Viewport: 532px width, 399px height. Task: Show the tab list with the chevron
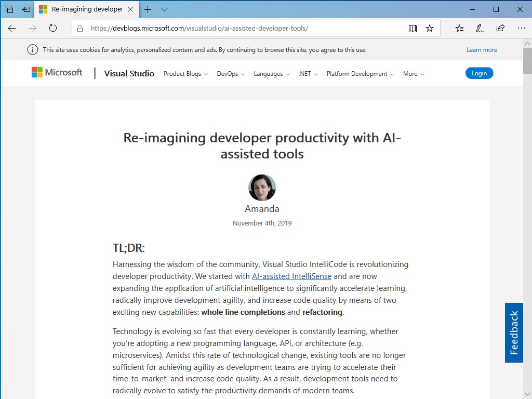pos(165,9)
